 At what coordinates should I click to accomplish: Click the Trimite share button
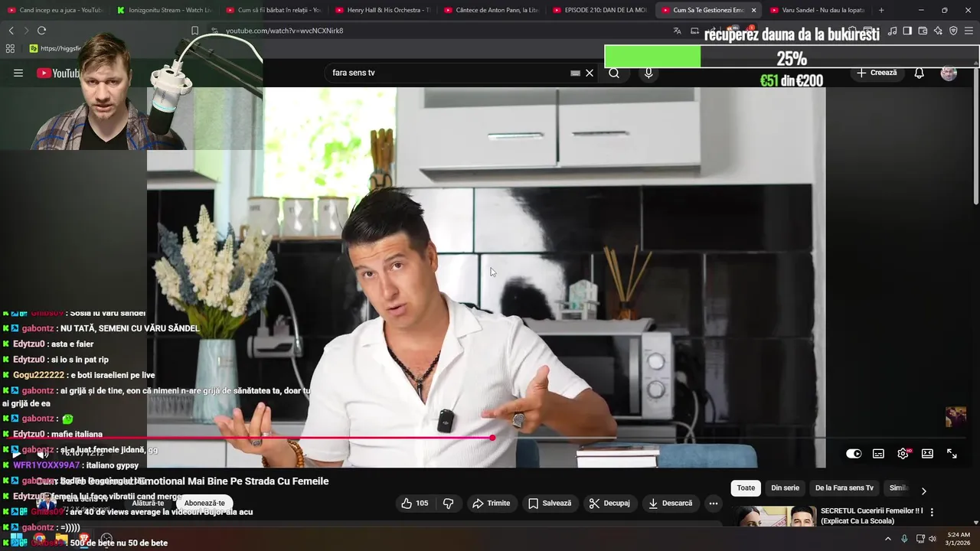[x=491, y=504]
